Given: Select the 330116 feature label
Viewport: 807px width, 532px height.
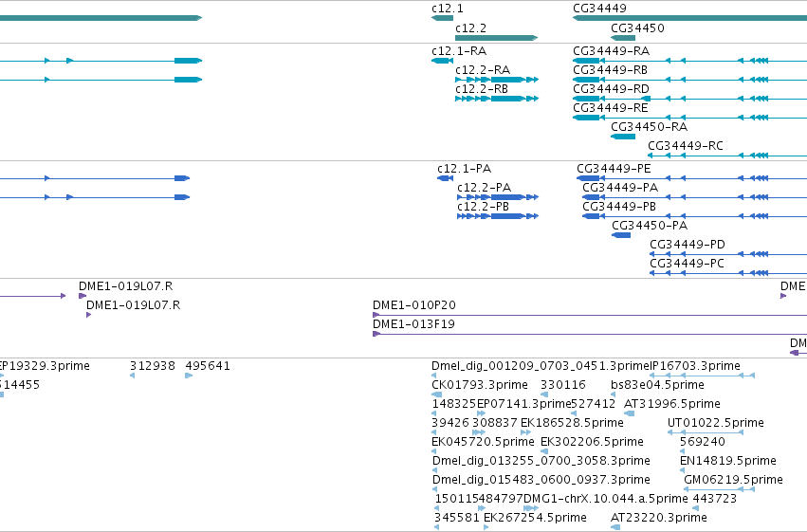Looking at the screenshot, I should (563, 385).
